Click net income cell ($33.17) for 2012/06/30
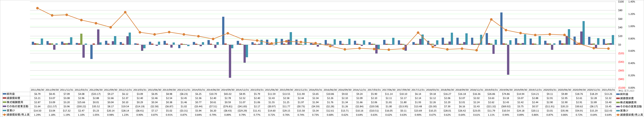 click(x=96, y=94)
